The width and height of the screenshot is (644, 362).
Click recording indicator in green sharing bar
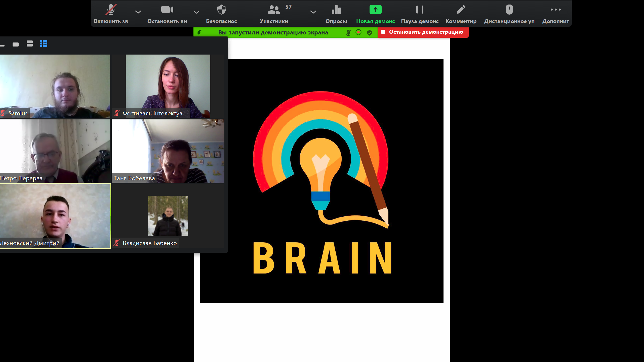coord(358,32)
